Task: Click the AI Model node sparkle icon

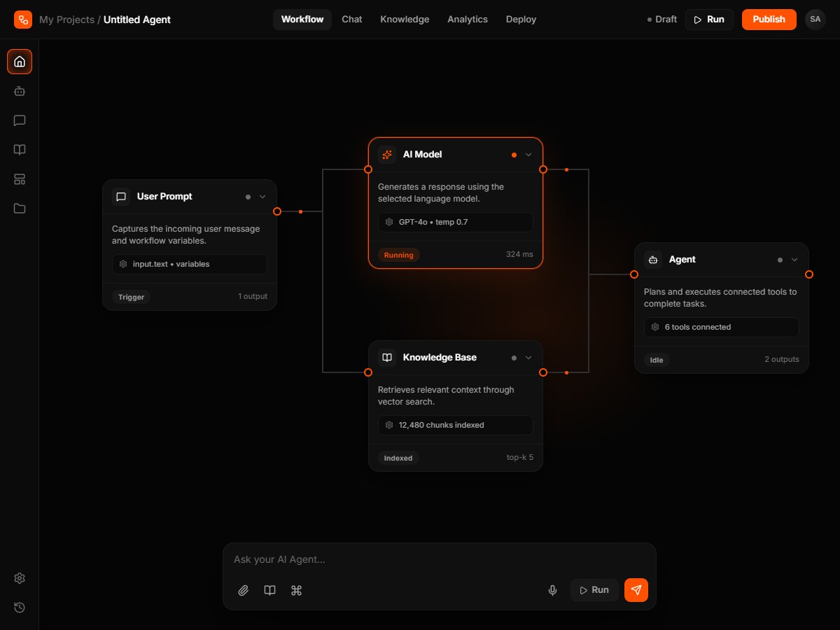Action: coord(387,155)
